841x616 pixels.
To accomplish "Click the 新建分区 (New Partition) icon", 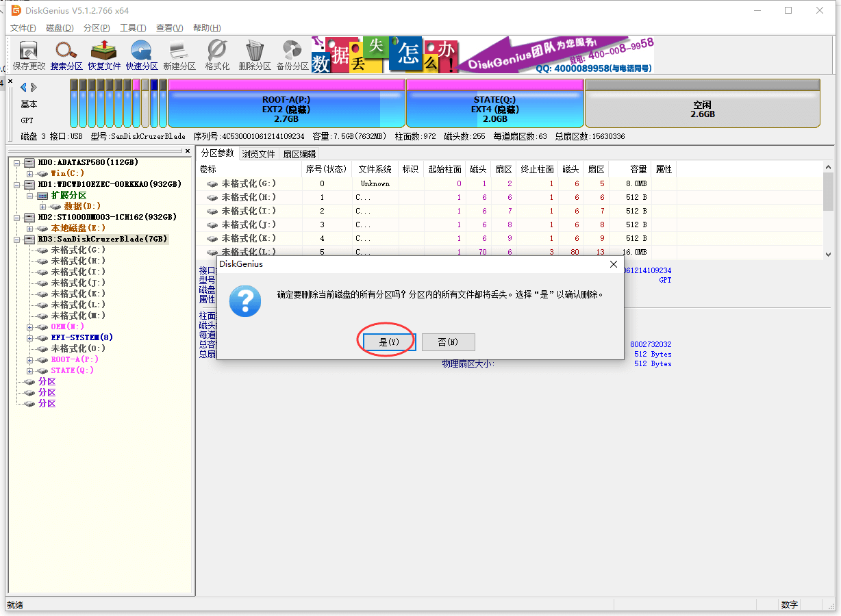I will (179, 55).
